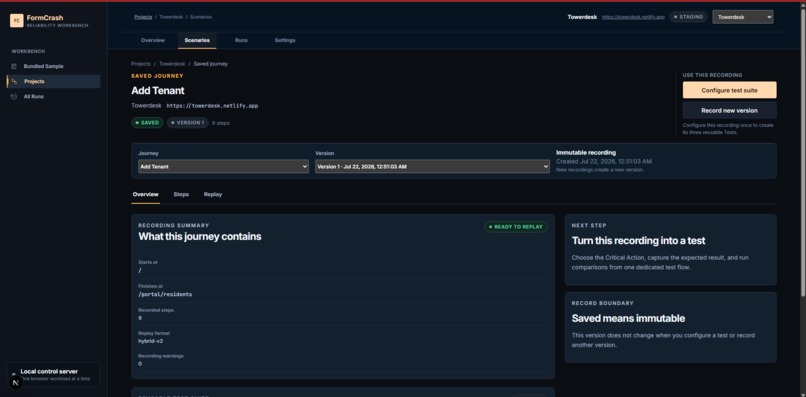
Task: Click the green SAVED status badge
Action: point(147,123)
